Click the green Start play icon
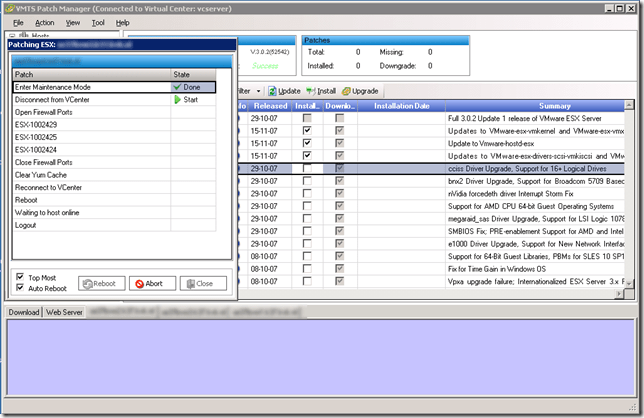This screenshot has width=644, height=418. (177, 100)
